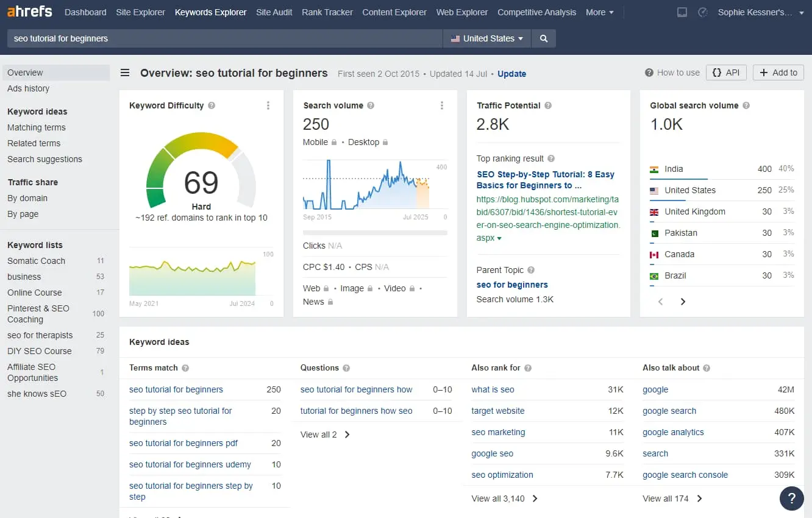The width and height of the screenshot is (812, 518).
Task: Click the Traffic Potential help icon
Action: click(x=548, y=105)
